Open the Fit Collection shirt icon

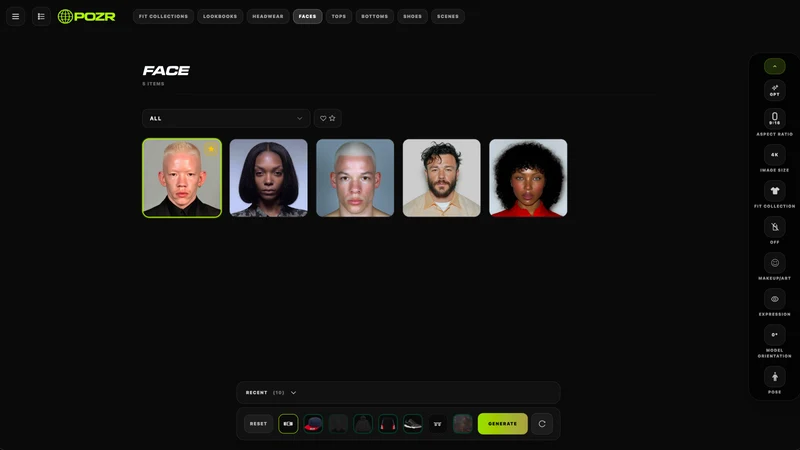pyautogui.click(x=774, y=191)
